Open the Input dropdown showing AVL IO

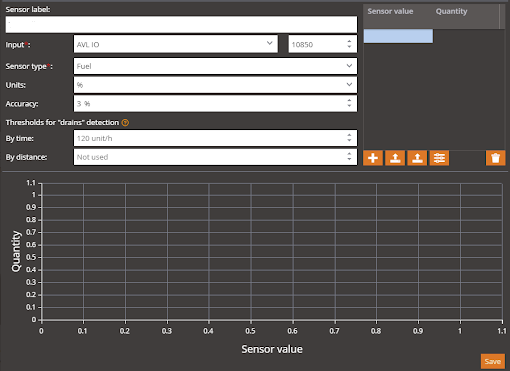point(176,44)
